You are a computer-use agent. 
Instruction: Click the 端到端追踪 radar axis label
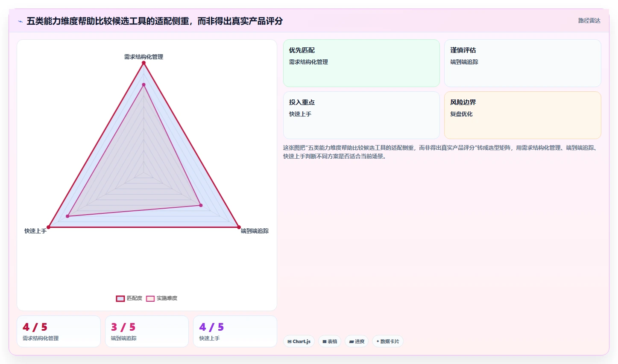coord(255,231)
